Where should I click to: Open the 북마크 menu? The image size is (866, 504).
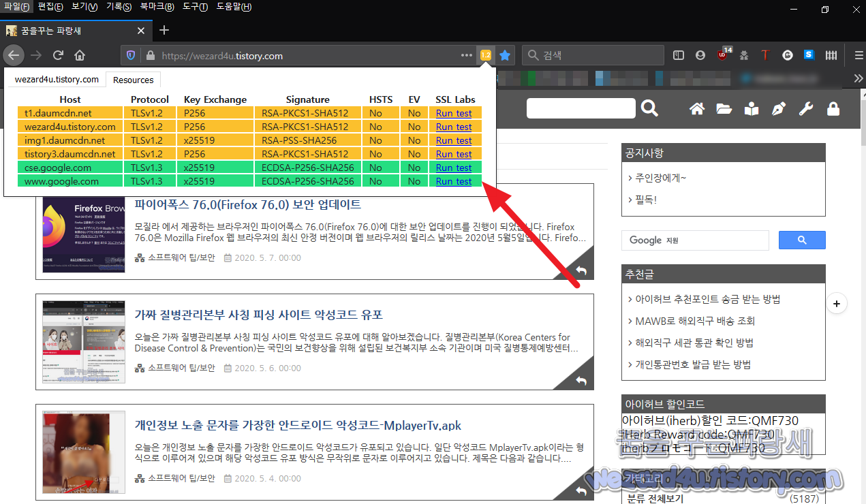tap(157, 7)
